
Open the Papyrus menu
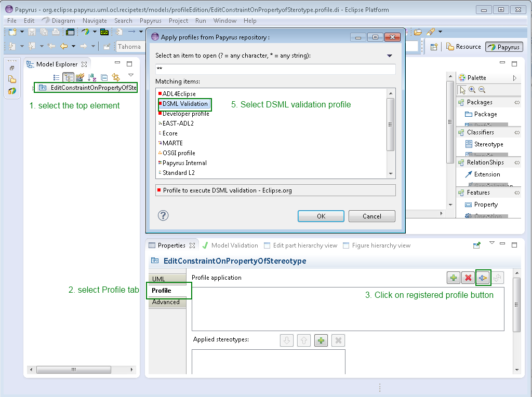click(x=151, y=21)
